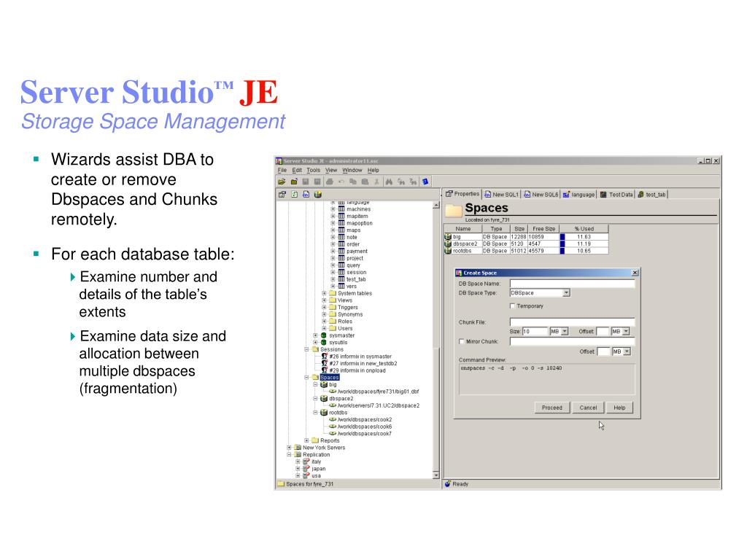The image size is (747, 560).
Task: Expand the New York Servers node
Action: pyautogui.click(x=289, y=448)
